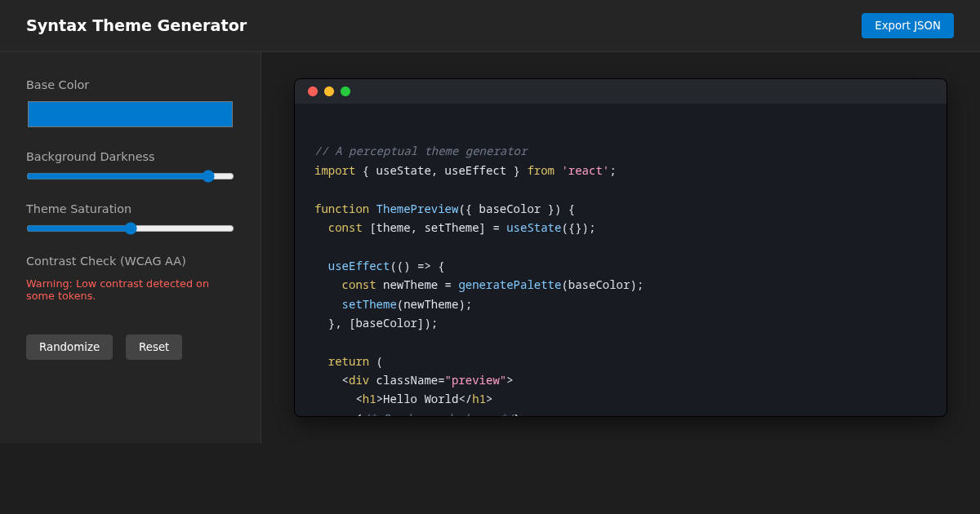Click the green window dot in preview

pos(345,91)
